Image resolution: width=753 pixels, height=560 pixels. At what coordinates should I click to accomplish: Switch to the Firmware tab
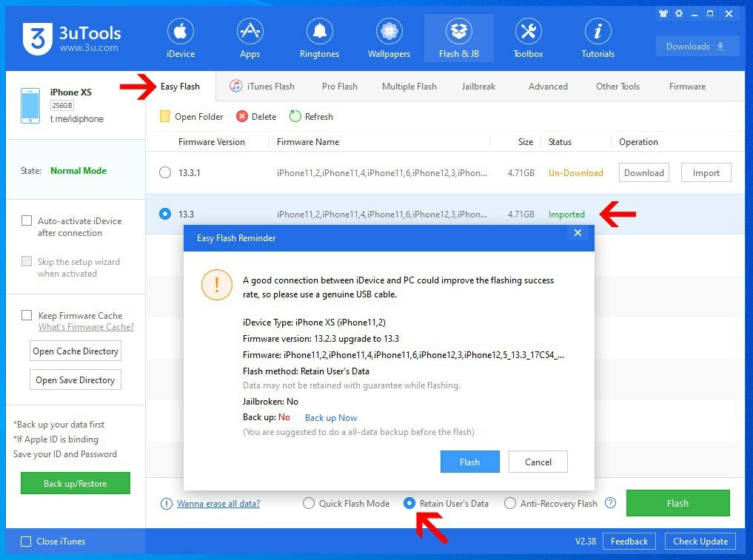[687, 87]
